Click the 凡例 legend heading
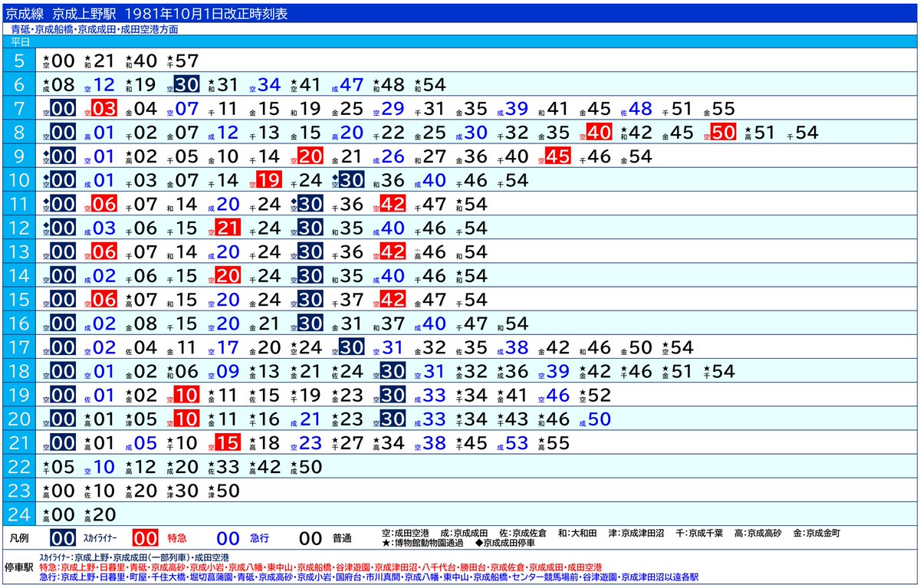Viewport: 920px width, 588px height. pyautogui.click(x=19, y=539)
